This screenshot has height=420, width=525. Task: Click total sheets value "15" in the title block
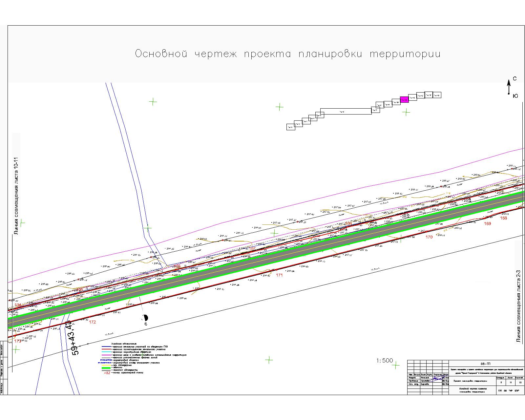click(520, 383)
